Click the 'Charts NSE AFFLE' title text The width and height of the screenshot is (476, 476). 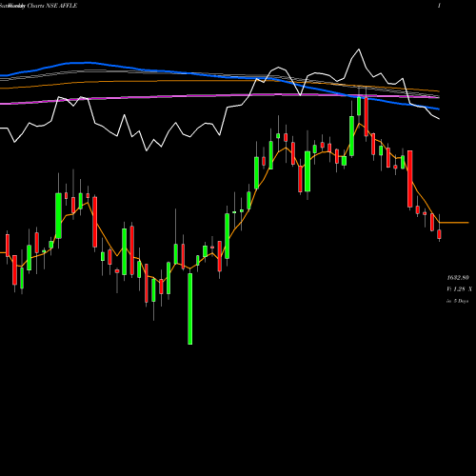[x=52, y=6]
